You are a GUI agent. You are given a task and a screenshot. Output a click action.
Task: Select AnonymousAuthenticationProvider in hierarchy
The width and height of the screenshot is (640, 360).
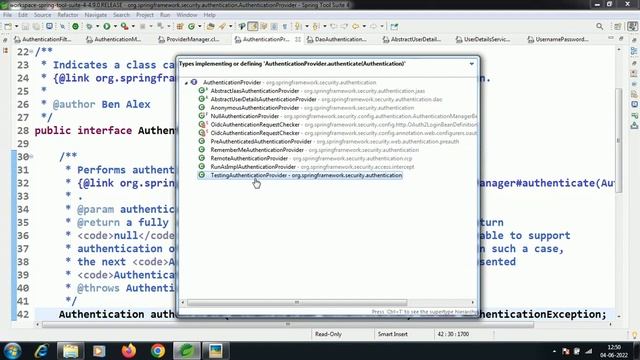[306, 108]
